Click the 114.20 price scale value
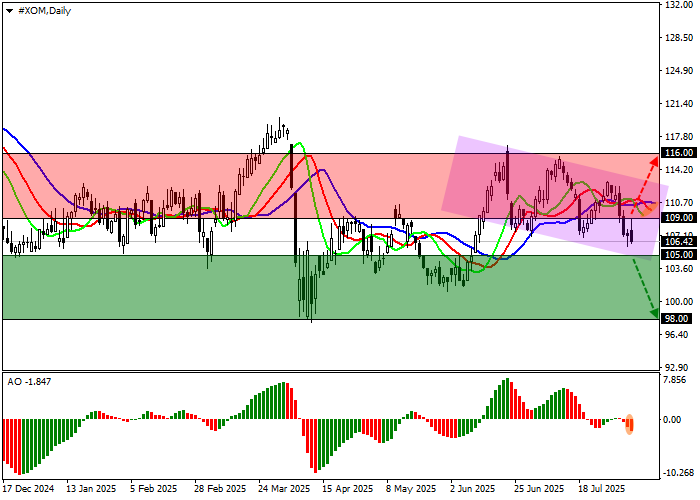Viewport: 700px width, 500px height. coord(679,170)
